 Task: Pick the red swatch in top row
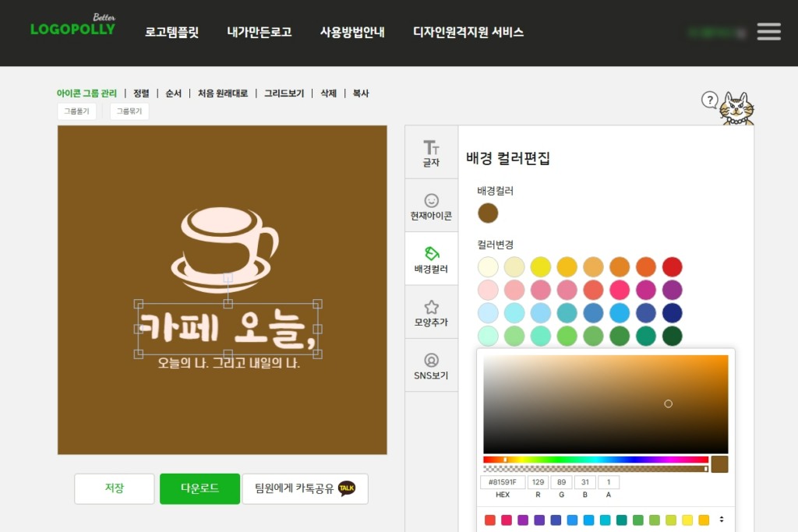673,266
